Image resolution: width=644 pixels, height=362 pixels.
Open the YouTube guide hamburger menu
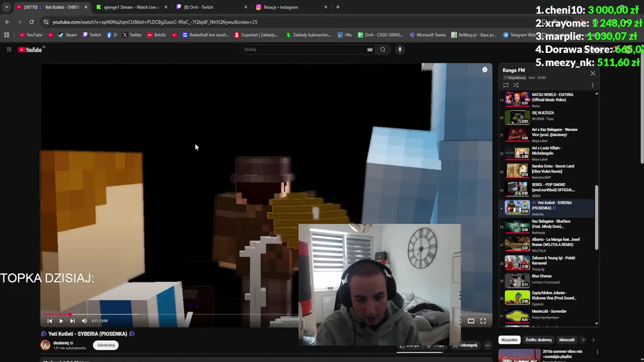(9, 49)
